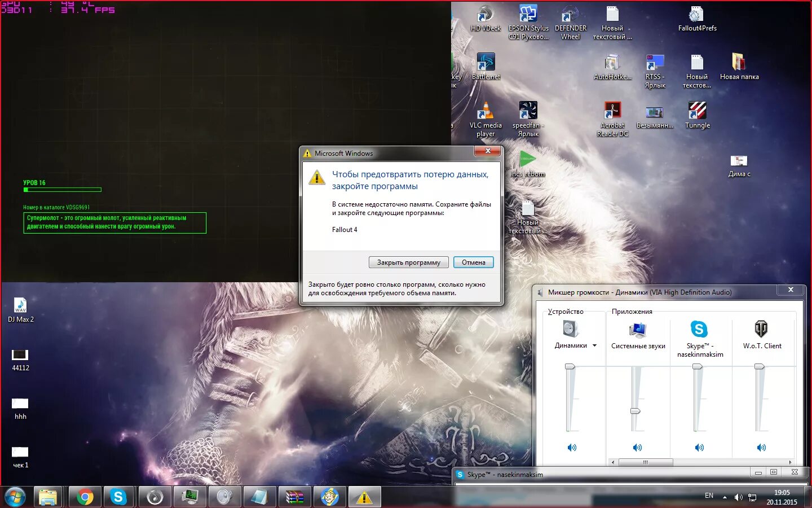Image resolution: width=812 pixels, height=508 pixels.
Task: Select the Fallout4Prefs desktop file
Action: 697,18
